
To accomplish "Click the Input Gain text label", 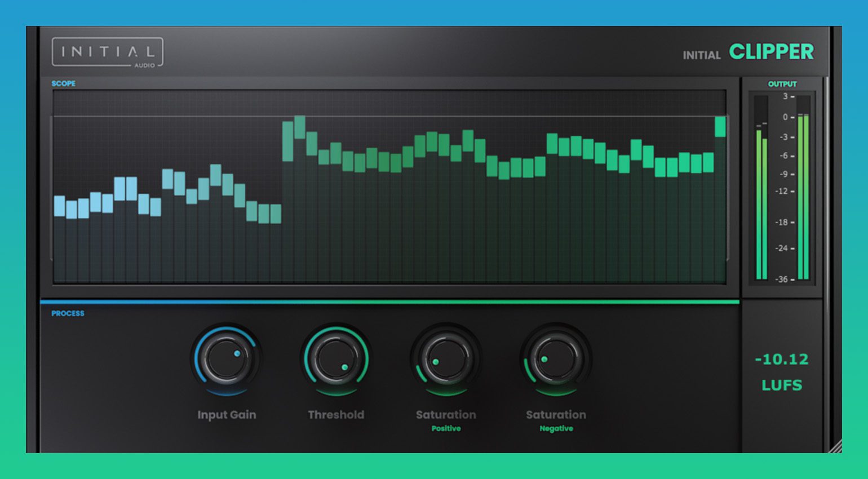I will pyautogui.click(x=227, y=415).
